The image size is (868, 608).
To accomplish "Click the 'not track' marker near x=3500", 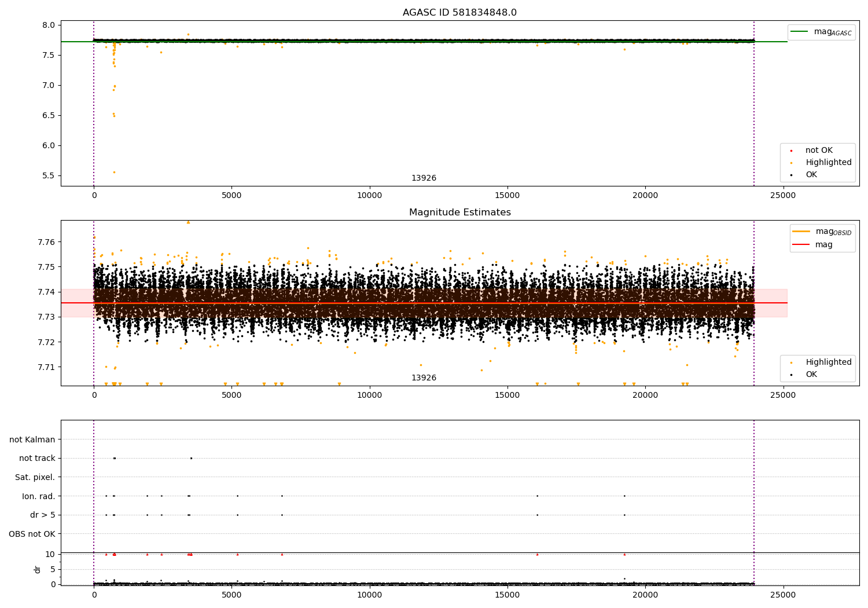I will pos(191,458).
